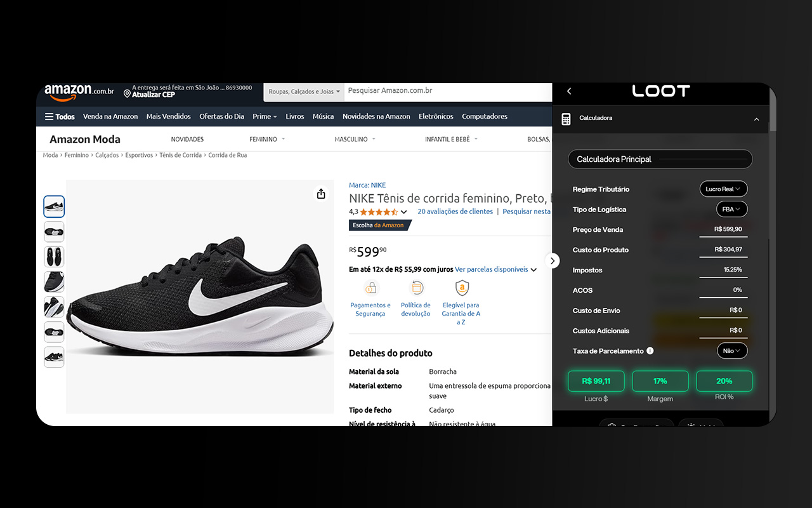This screenshot has height=508, width=812.
Task: Open the 20 avaliações de clientes link
Action: click(455, 211)
